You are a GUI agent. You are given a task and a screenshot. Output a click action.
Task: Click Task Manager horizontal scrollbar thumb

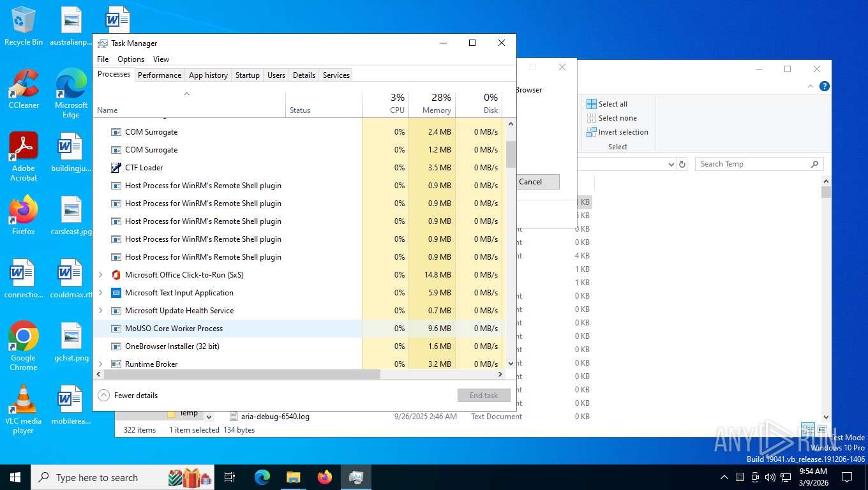click(x=243, y=375)
